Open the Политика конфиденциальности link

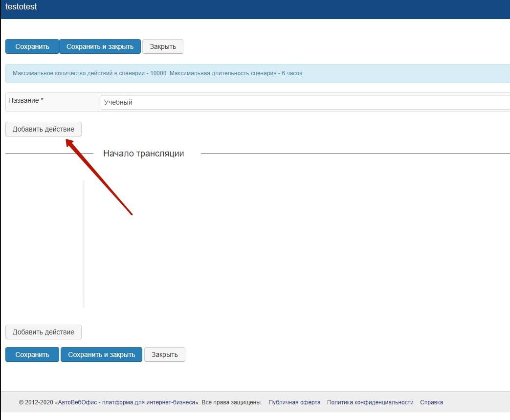click(370, 402)
